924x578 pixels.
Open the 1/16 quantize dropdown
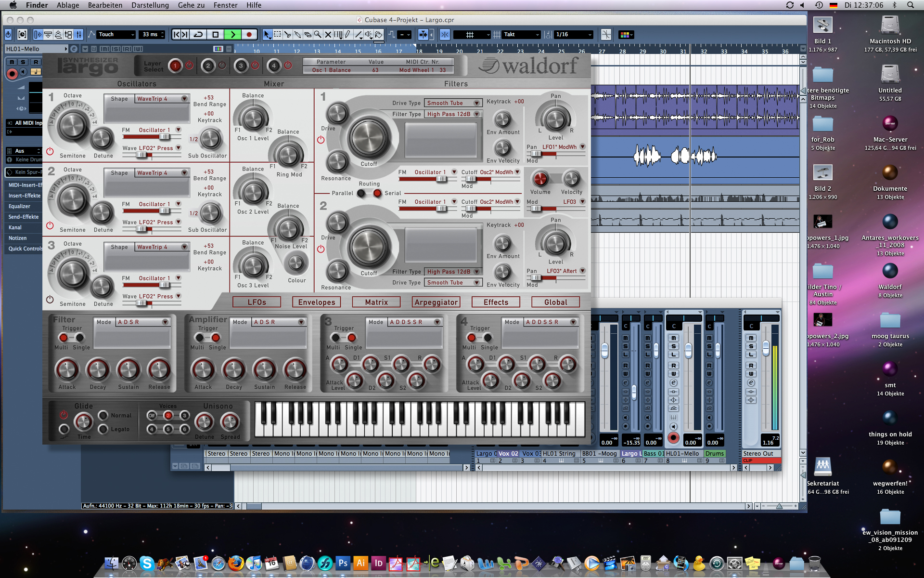coord(574,35)
